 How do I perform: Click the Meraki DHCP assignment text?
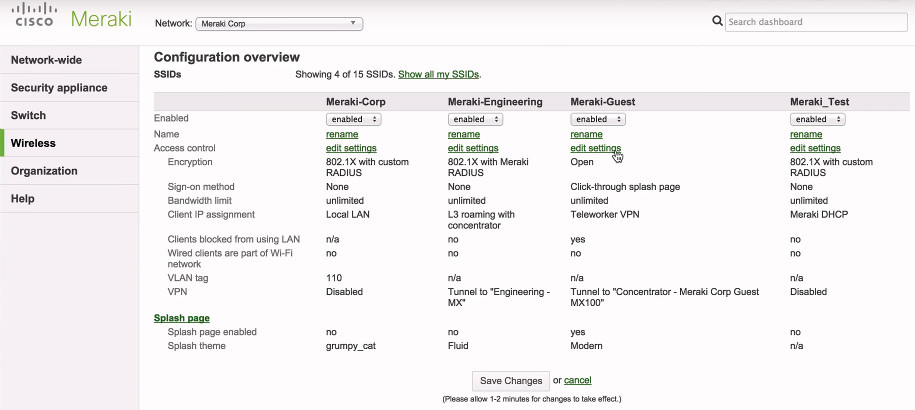(x=819, y=215)
